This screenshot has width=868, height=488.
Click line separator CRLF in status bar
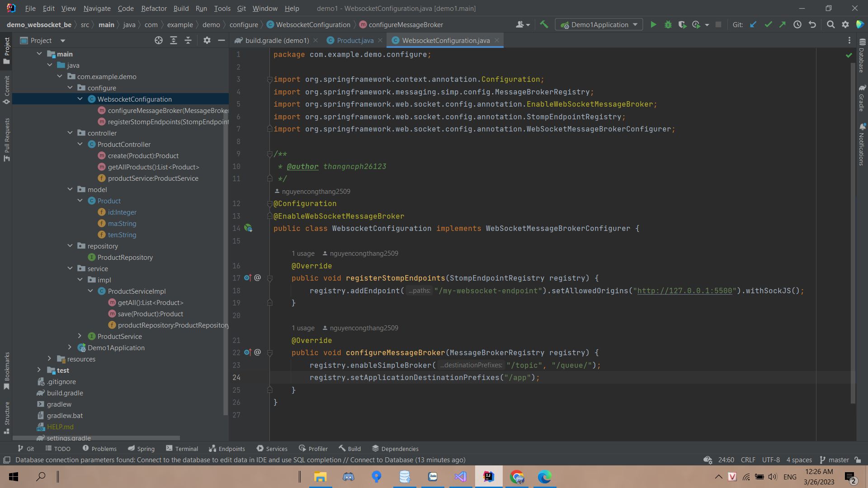pyautogui.click(x=748, y=460)
